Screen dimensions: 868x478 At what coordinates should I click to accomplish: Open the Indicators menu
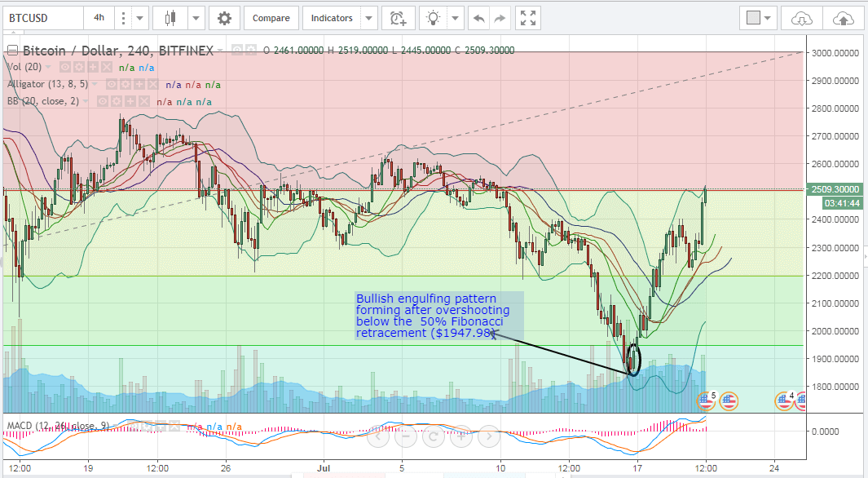[332, 18]
